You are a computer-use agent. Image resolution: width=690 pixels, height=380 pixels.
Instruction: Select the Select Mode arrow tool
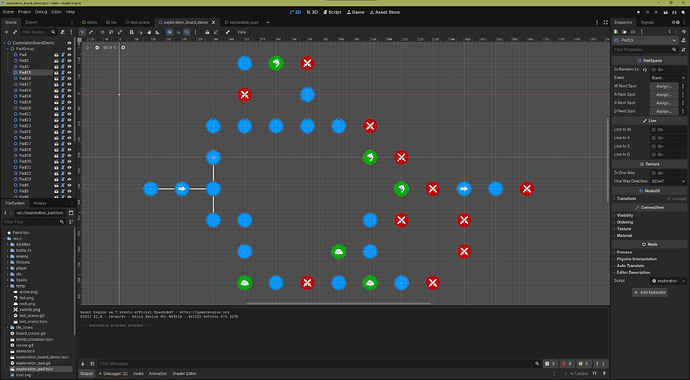pos(82,32)
